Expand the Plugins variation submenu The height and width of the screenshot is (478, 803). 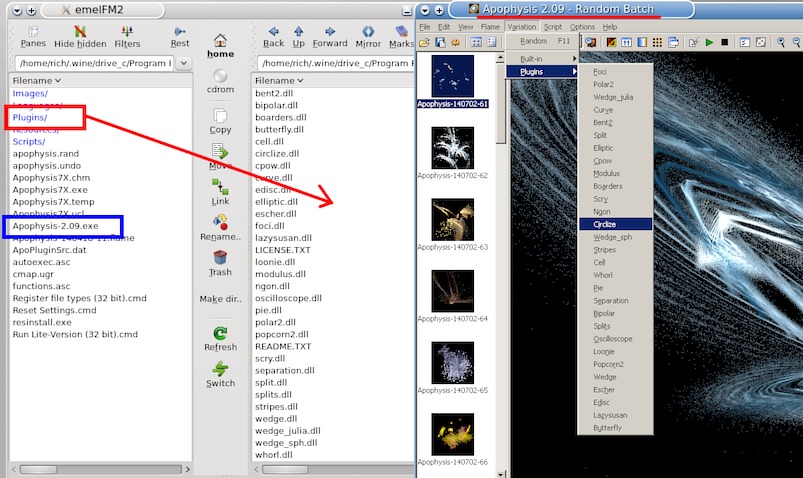point(543,72)
